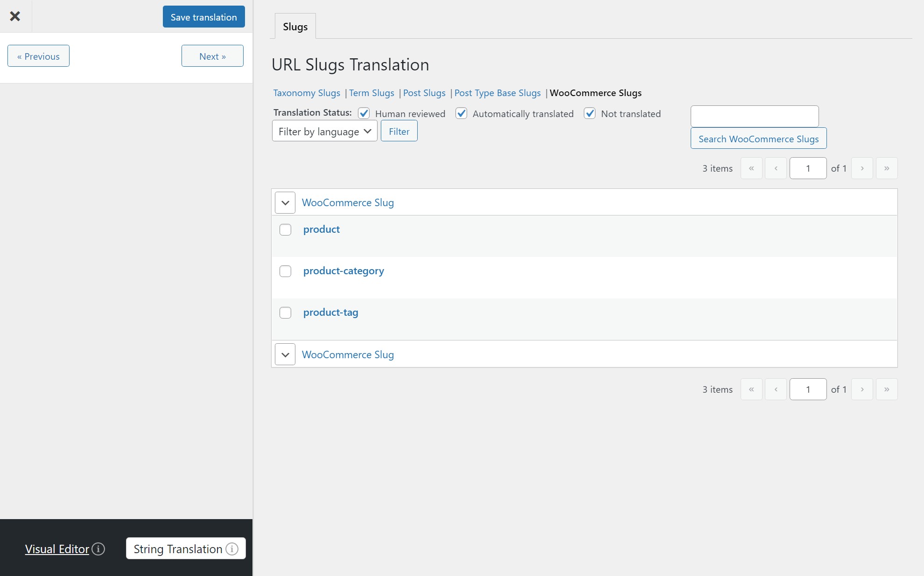Click the info icon beside String Translation
Screen dimensions: 924x576
click(232, 549)
